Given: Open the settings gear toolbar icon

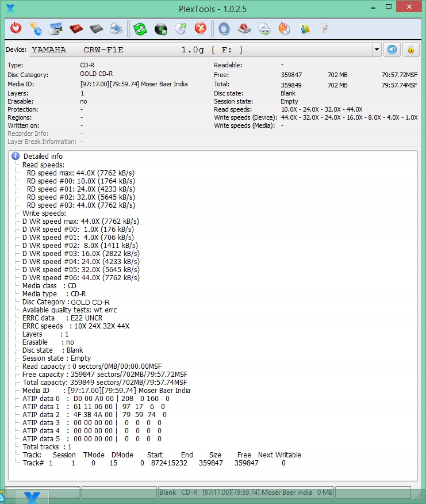Looking at the screenshot, I should coord(36,28).
